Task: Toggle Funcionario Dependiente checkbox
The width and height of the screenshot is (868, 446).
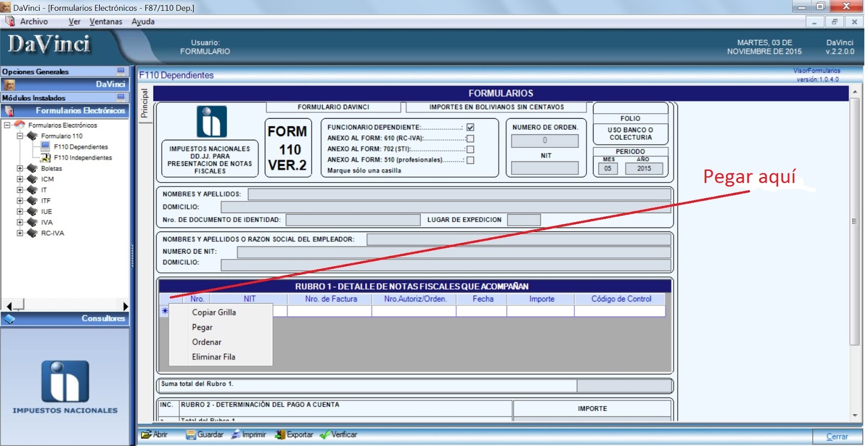Action: [x=470, y=127]
